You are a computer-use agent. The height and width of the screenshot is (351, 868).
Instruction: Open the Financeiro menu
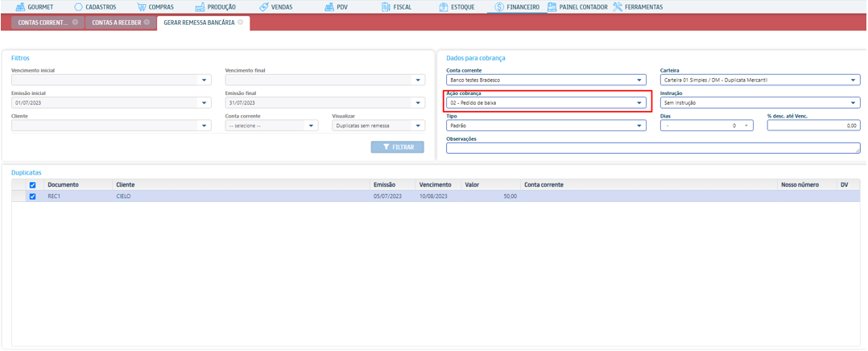[516, 7]
